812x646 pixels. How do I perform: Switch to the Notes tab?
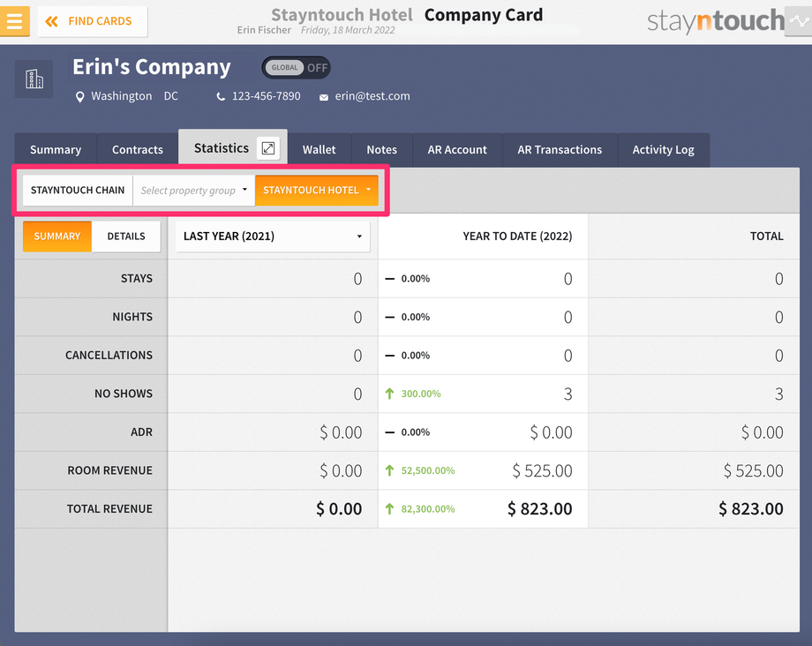(x=381, y=150)
